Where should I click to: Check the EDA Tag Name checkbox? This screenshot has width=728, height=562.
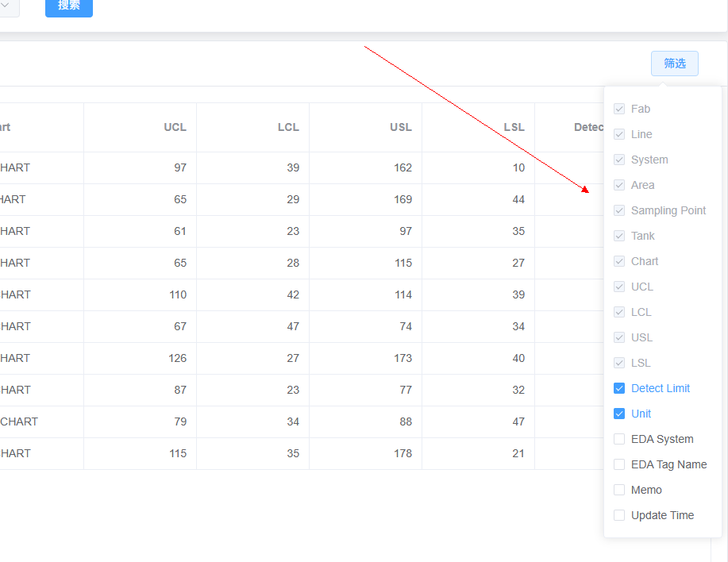point(619,464)
